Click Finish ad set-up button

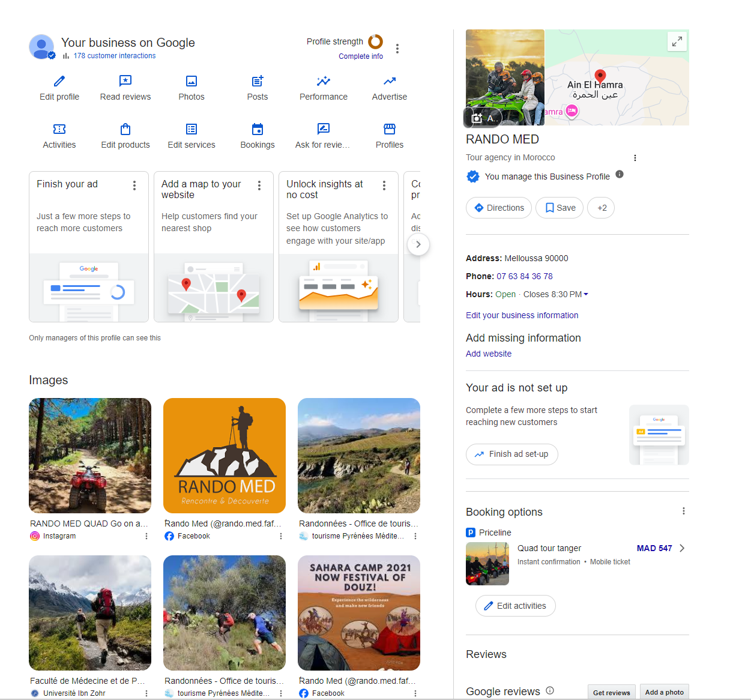[512, 454]
